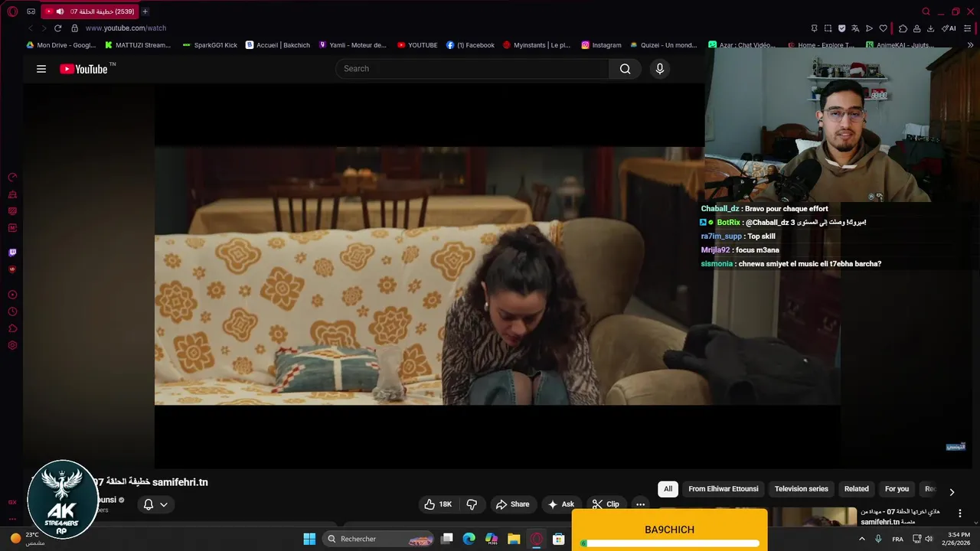Open Quizei bookmark
980x551 pixels.
coord(664,45)
